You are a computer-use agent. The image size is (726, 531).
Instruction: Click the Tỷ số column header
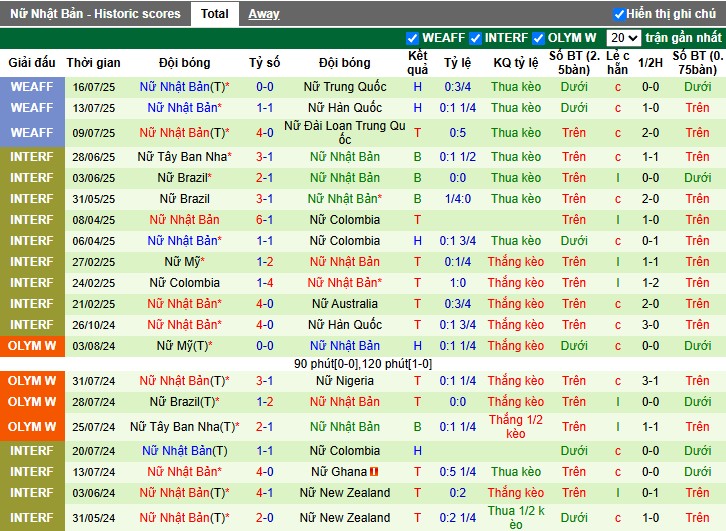(264, 63)
